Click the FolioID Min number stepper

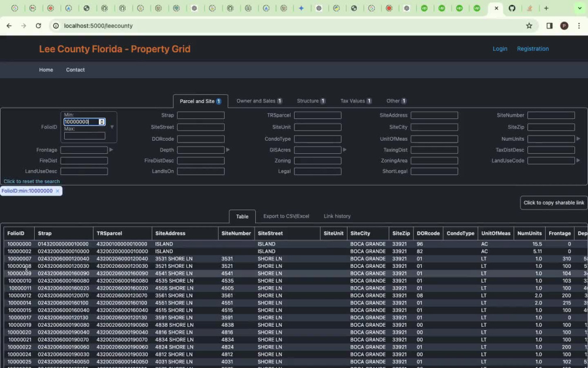pos(102,122)
